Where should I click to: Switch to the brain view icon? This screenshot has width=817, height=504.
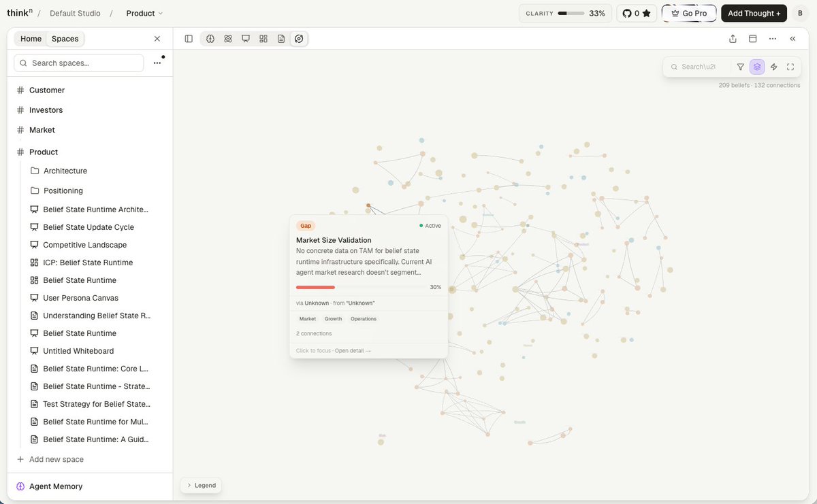210,39
